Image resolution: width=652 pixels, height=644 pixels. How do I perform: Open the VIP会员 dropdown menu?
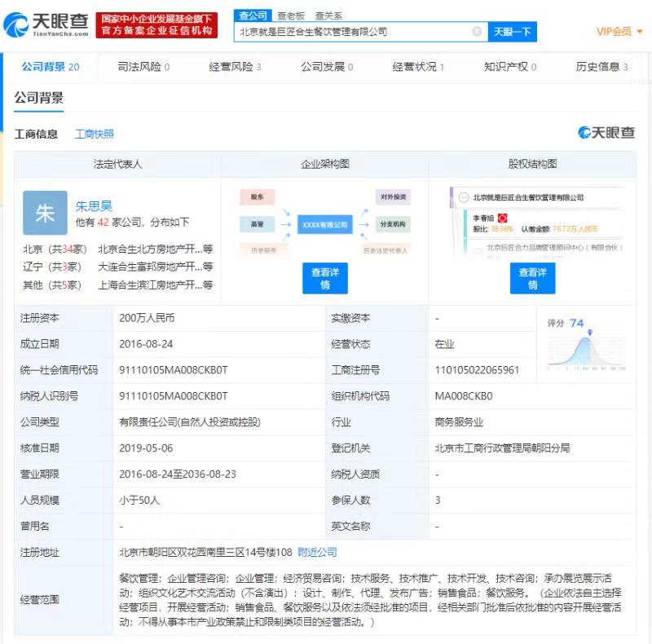(619, 32)
